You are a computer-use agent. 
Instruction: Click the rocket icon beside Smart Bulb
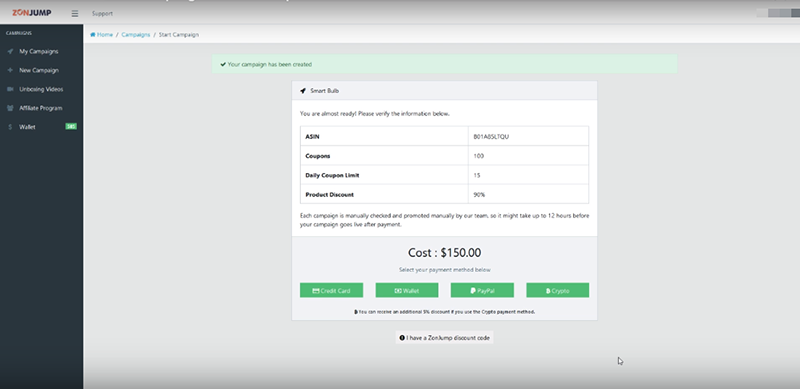click(x=303, y=91)
